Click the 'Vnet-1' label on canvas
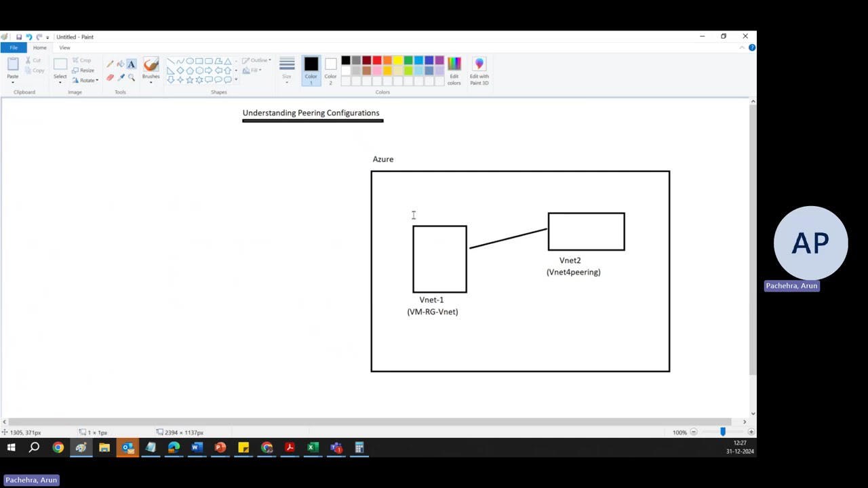Screen dimensions: 868x488 pyautogui.click(x=431, y=300)
